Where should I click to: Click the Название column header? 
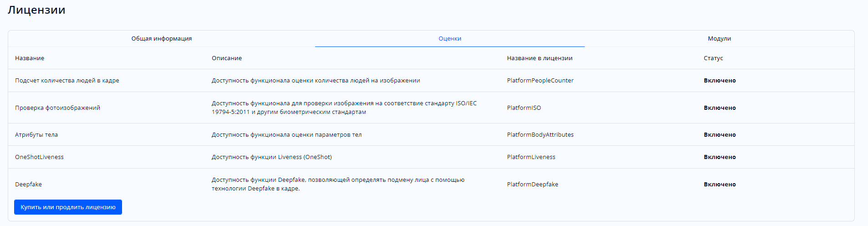click(30, 58)
